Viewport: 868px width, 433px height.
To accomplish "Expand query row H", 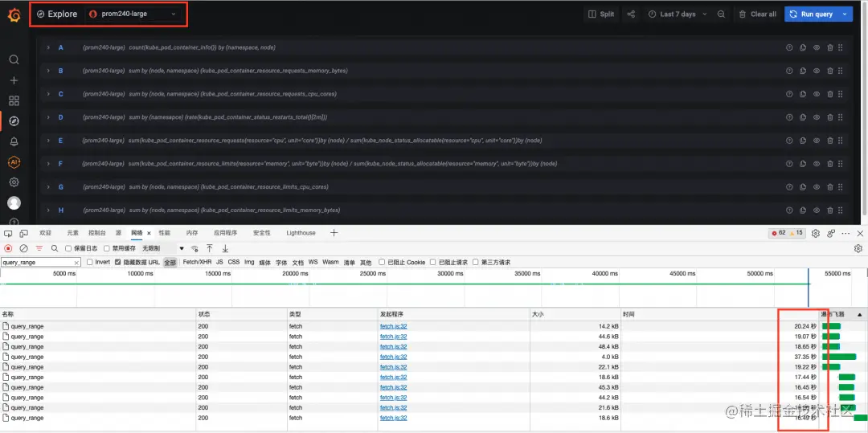I will coord(48,210).
